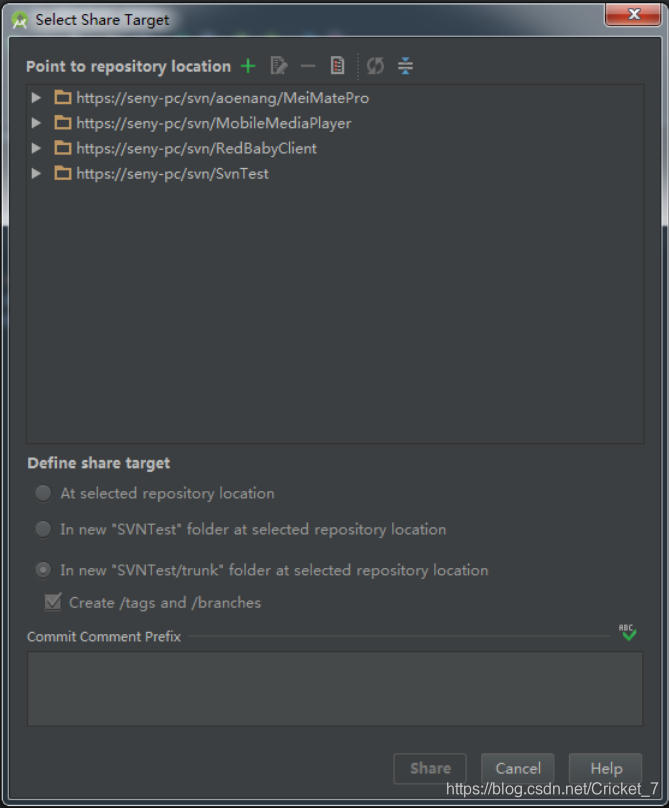The height and width of the screenshot is (808, 669).
Task: Select 'In new SVNTest/trunk folder' option
Action: (43, 568)
